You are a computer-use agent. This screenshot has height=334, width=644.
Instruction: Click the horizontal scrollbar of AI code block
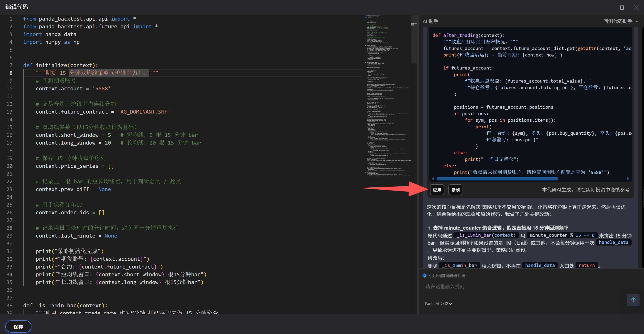tap(497, 179)
